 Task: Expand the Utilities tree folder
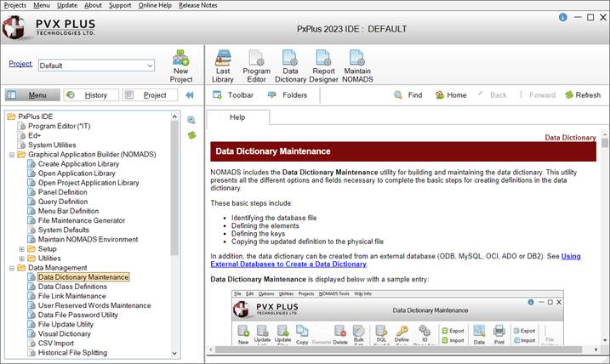22,258
